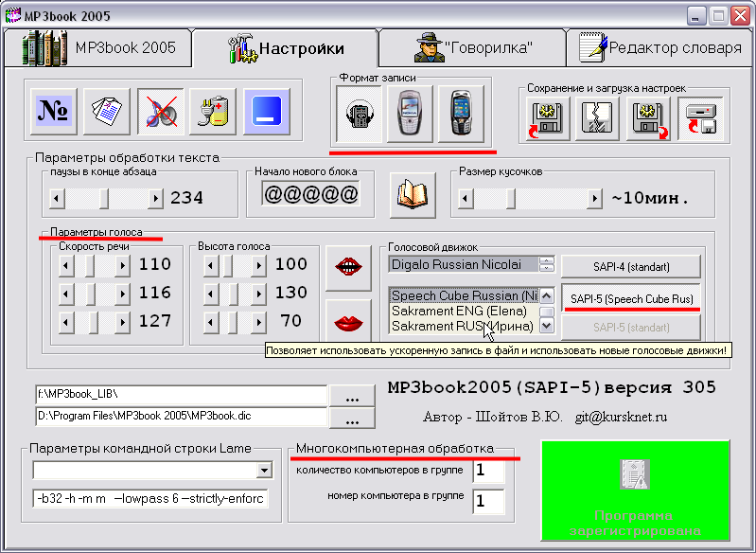
Task: Close the MP3book 2005 window
Action: pyautogui.click(x=740, y=16)
